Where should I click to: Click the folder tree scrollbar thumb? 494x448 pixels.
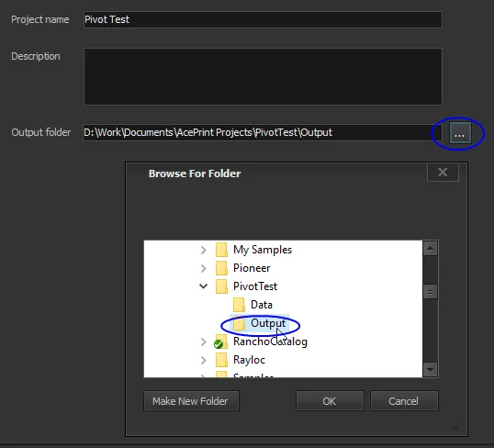point(430,292)
